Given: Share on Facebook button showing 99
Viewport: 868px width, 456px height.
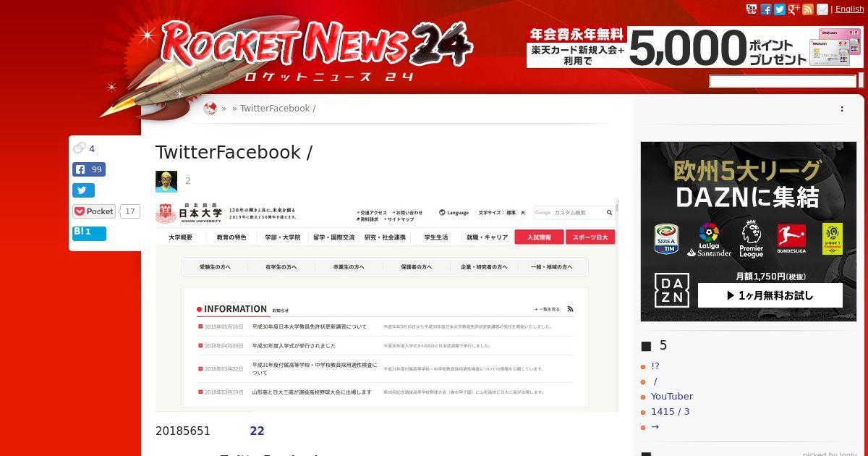Looking at the screenshot, I should coord(89,169).
